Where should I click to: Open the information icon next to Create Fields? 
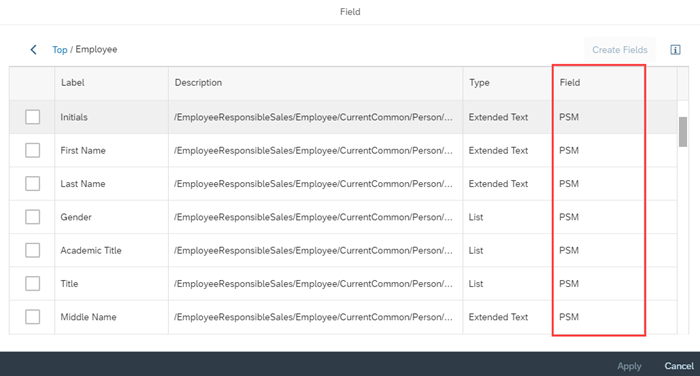pos(675,50)
